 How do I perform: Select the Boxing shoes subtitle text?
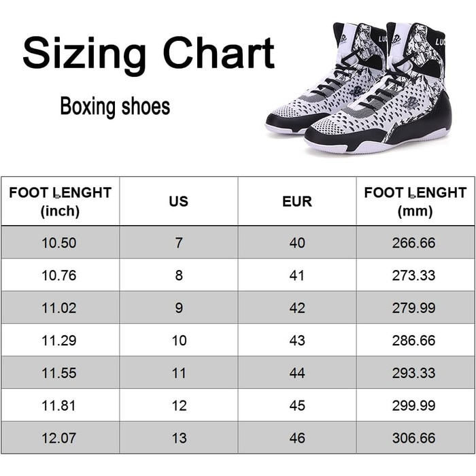115,107
